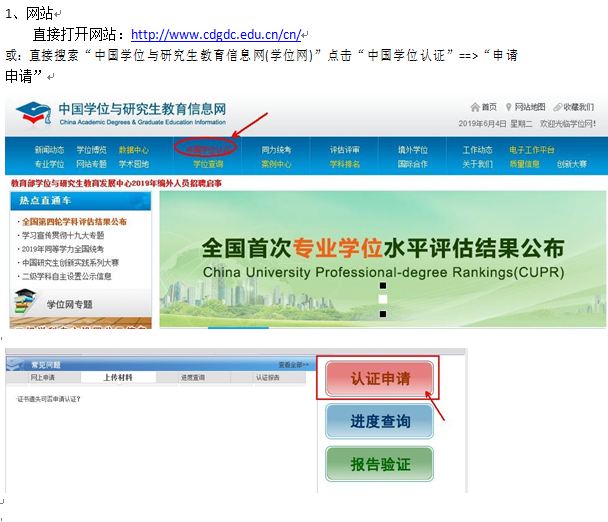Go to 学科排名 in the navigation bar

point(345,163)
